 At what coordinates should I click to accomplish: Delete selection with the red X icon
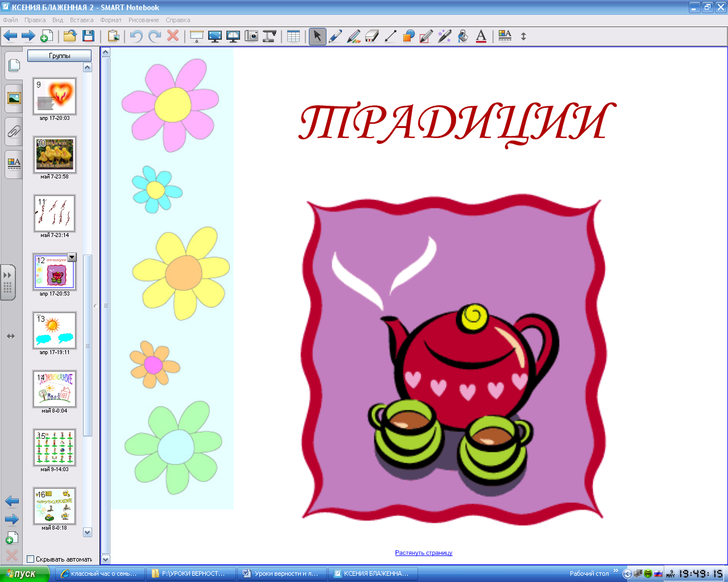click(173, 36)
